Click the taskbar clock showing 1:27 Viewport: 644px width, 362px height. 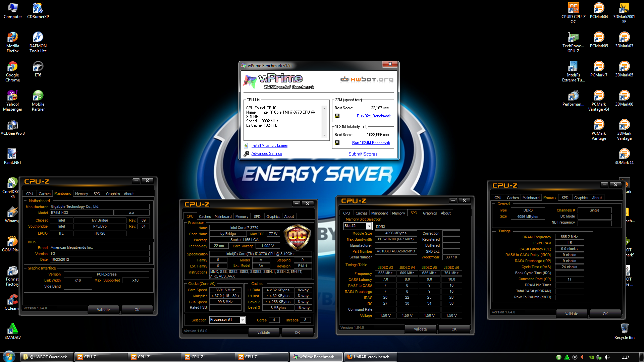pos(625,357)
